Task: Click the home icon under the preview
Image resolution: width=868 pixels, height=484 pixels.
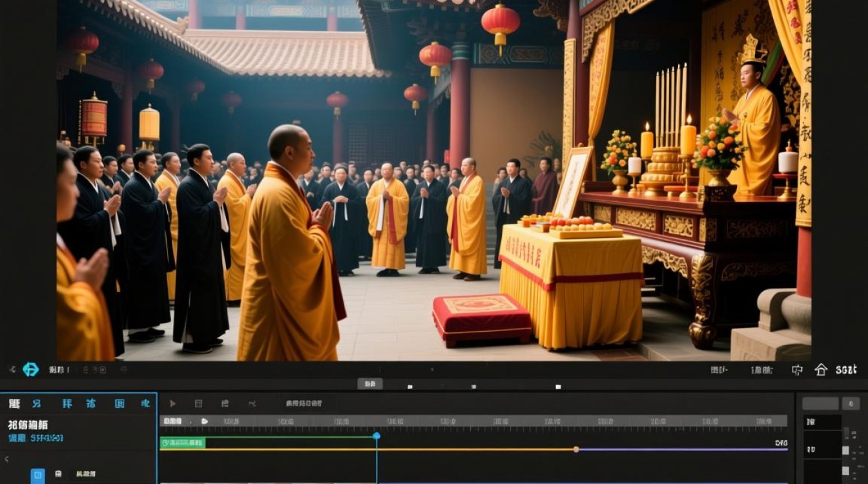Action: pyautogui.click(x=821, y=370)
